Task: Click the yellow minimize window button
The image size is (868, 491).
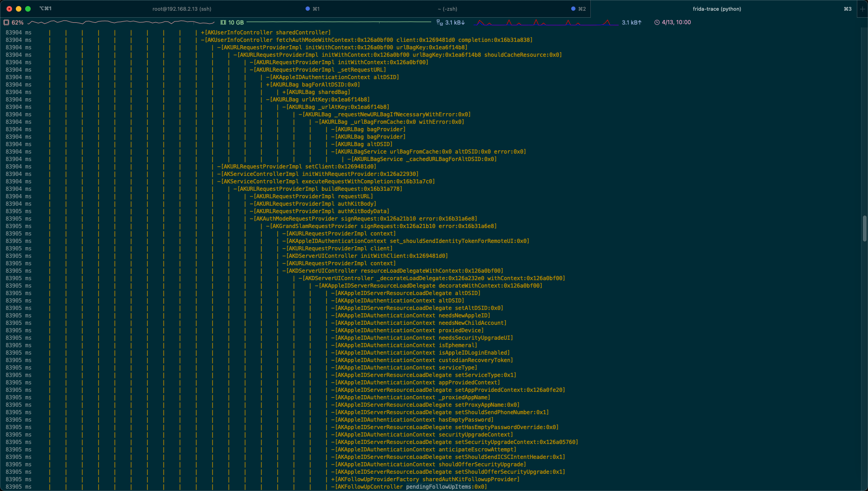Action: click(x=19, y=9)
